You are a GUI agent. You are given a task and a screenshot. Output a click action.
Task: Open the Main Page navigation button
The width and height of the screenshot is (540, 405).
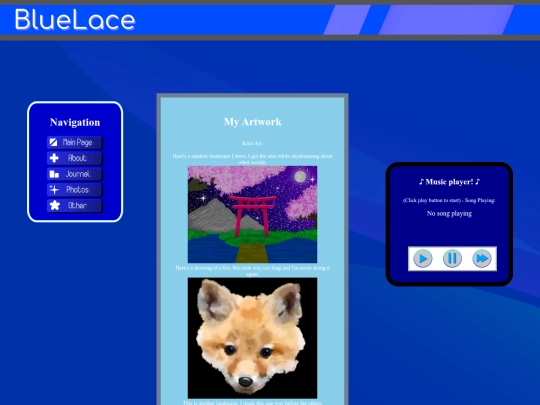(75, 142)
